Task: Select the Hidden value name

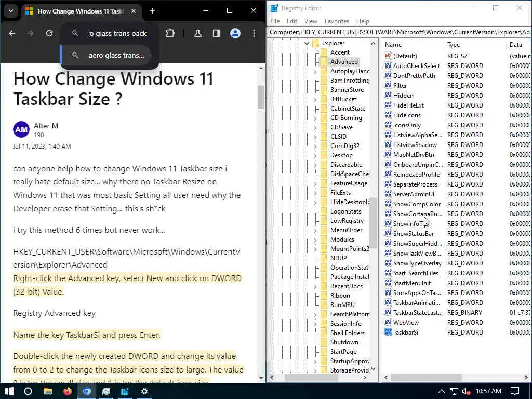Action: coord(403,96)
